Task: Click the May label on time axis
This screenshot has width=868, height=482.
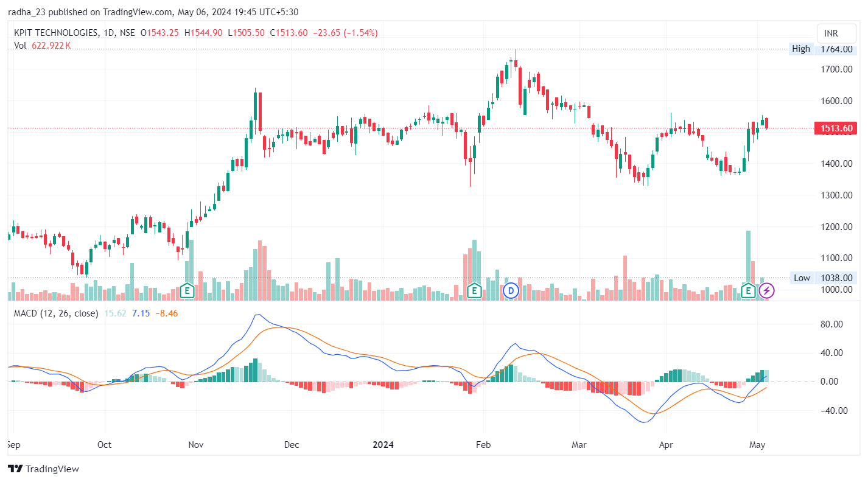Action: [757, 445]
